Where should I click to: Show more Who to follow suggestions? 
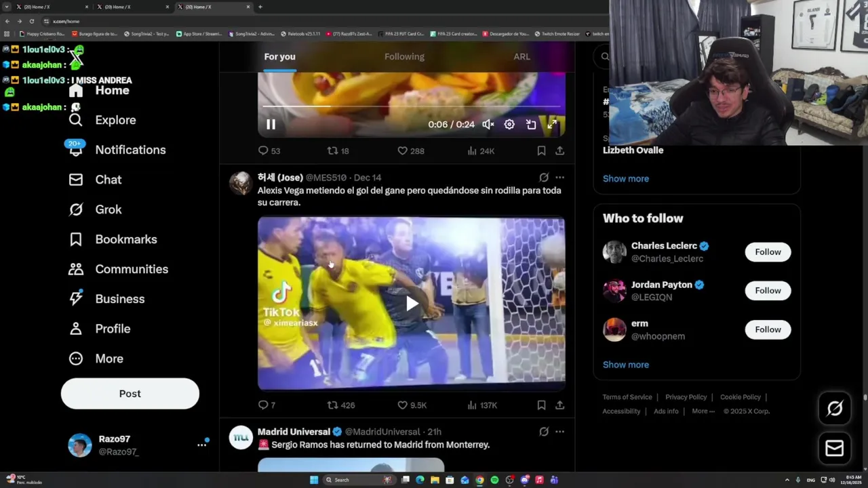click(x=626, y=365)
